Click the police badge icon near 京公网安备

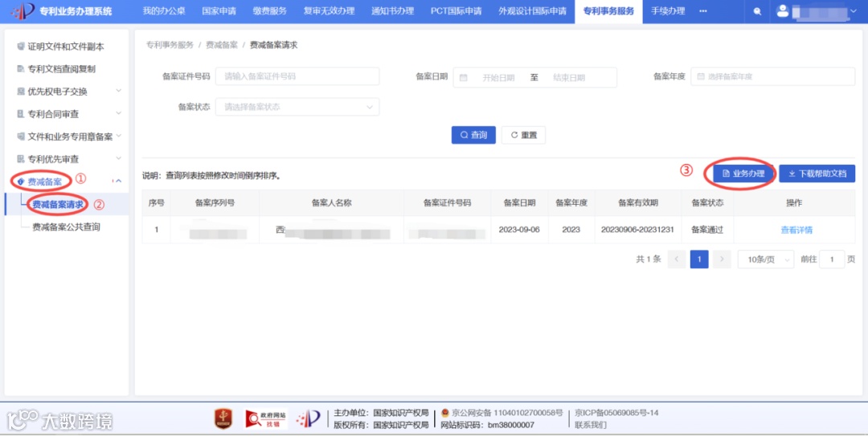coord(445,413)
